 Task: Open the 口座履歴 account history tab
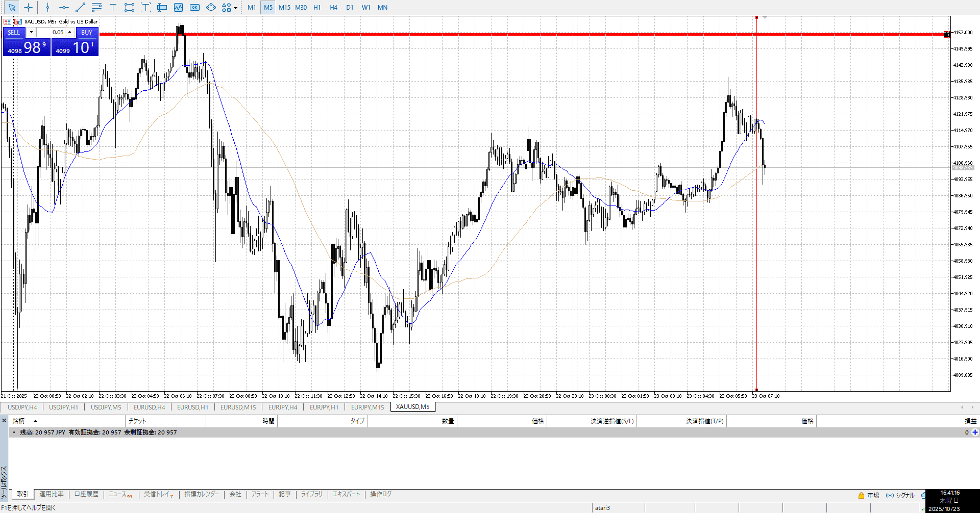(x=86, y=494)
